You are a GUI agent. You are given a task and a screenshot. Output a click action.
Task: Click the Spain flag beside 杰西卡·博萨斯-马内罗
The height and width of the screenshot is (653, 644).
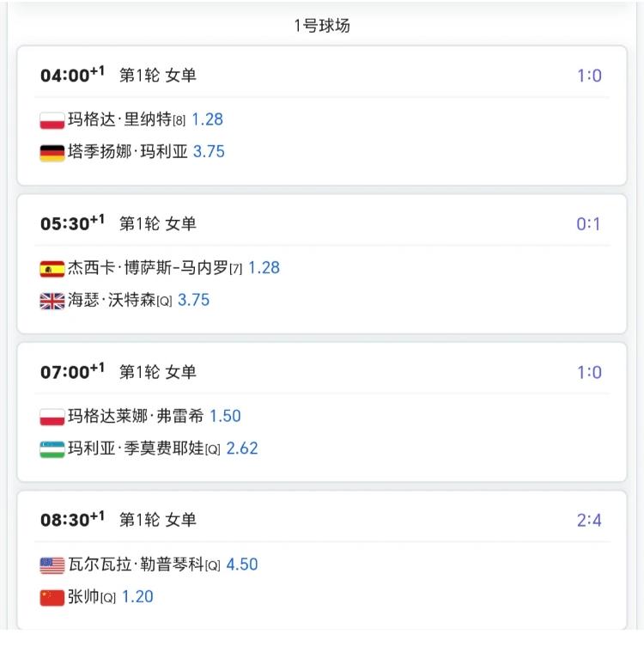pos(52,269)
